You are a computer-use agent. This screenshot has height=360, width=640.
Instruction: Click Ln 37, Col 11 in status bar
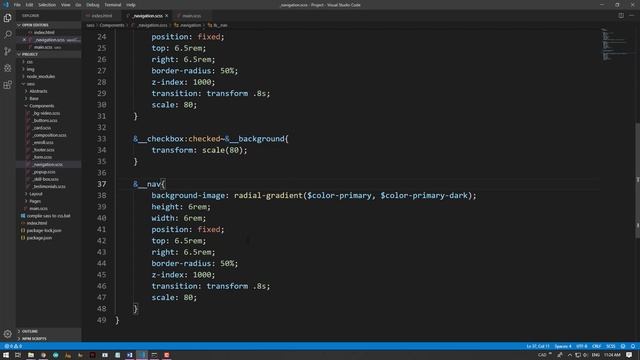point(538,346)
